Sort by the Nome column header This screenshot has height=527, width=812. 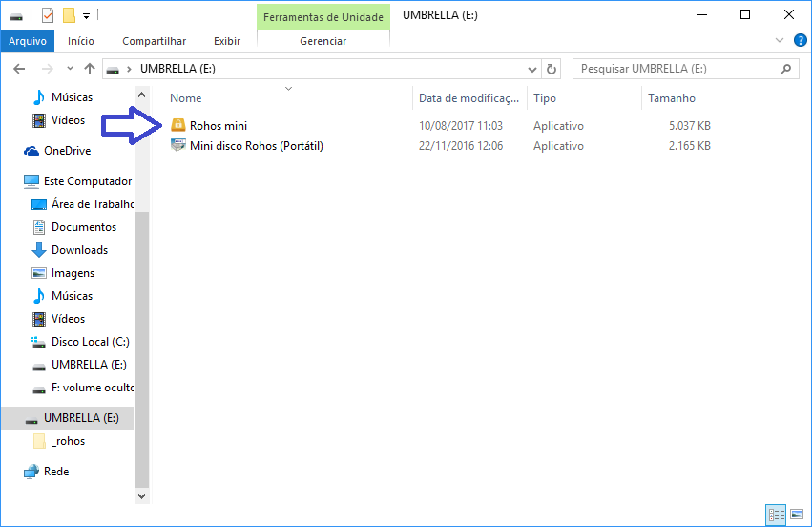click(185, 98)
